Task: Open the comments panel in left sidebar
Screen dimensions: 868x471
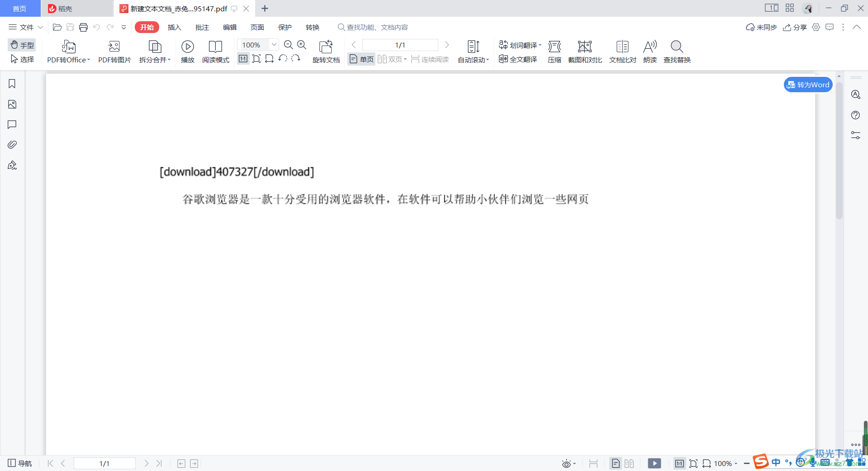Action: coord(12,124)
